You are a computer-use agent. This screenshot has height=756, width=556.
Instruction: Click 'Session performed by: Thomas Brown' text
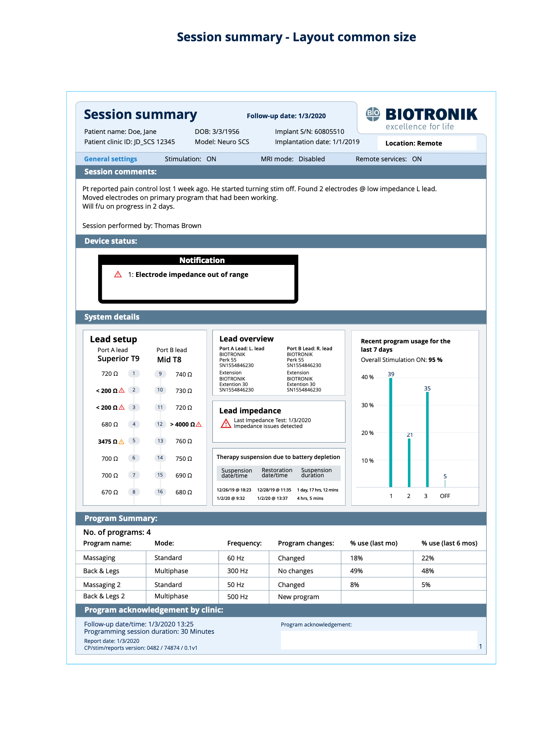click(142, 226)
